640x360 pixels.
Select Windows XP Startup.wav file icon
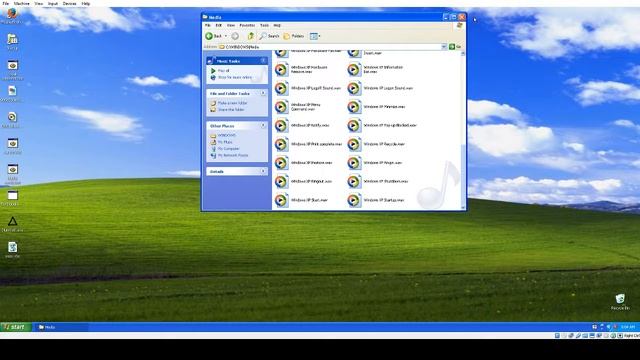(x=354, y=200)
